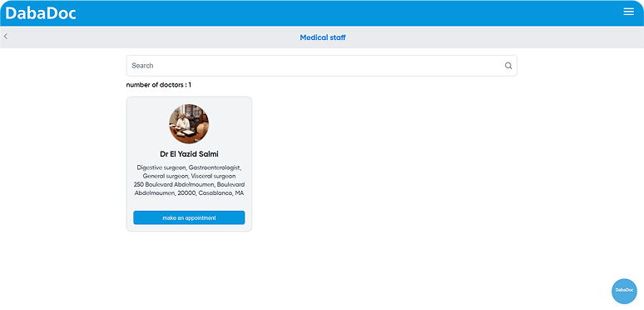This screenshot has height=310, width=644.
Task: Click the 'Abdelmoumen, 20000, Casablanca, MA' text line
Action: pos(190,192)
